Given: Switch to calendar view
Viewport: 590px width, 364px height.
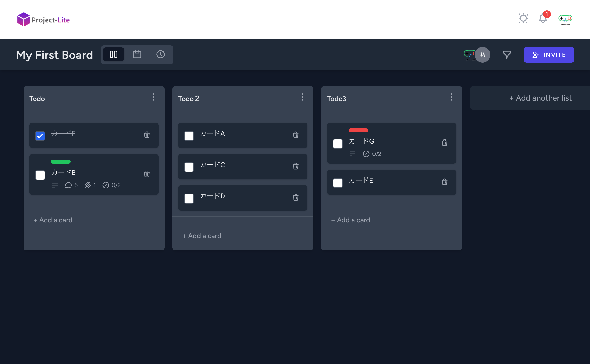Looking at the screenshot, I should coord(137,55).
